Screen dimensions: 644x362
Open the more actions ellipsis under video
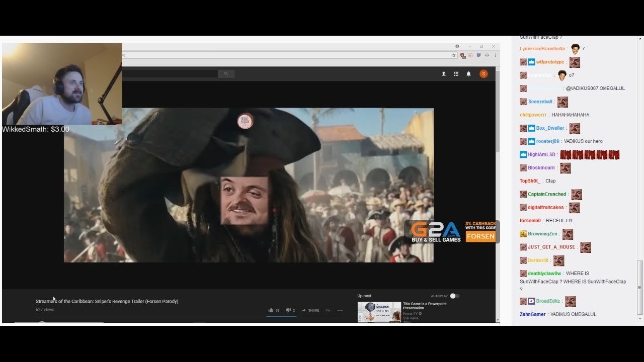340,310
